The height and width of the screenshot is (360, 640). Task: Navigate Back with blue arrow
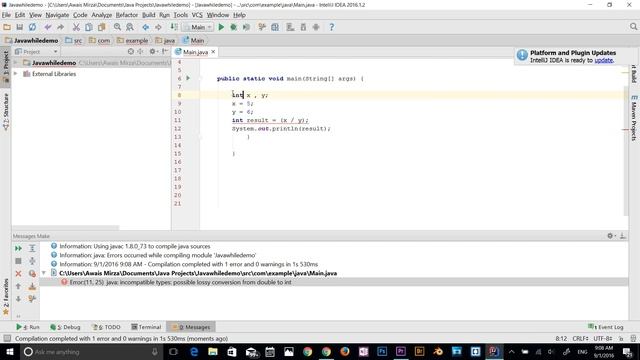[x=145, y=27]
